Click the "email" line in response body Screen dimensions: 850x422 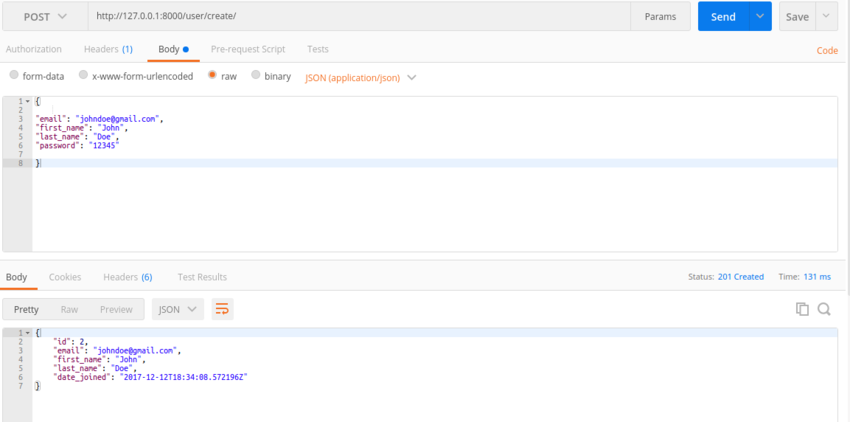(x=117, y=350)
